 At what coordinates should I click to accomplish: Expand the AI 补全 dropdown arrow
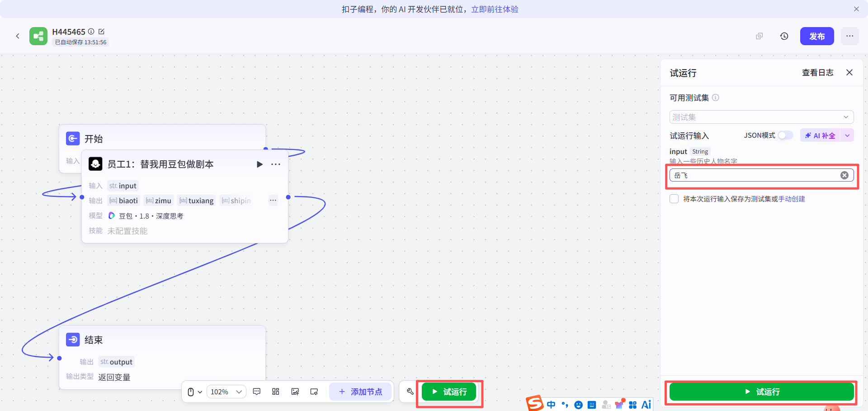[x=847, y=135]
